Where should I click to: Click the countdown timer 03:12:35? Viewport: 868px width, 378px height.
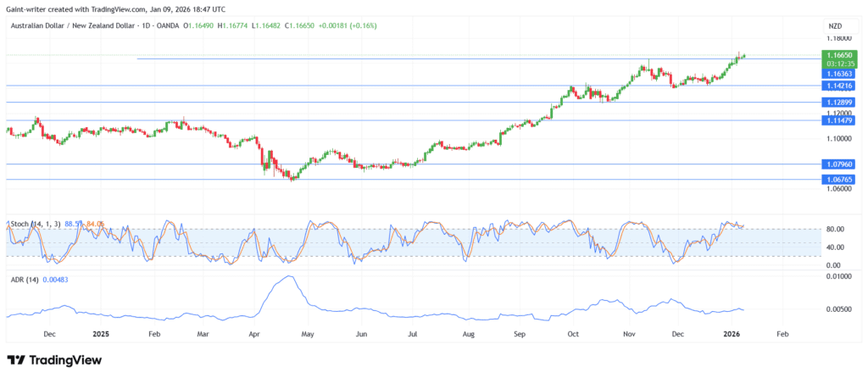click(x=839, y=63)
